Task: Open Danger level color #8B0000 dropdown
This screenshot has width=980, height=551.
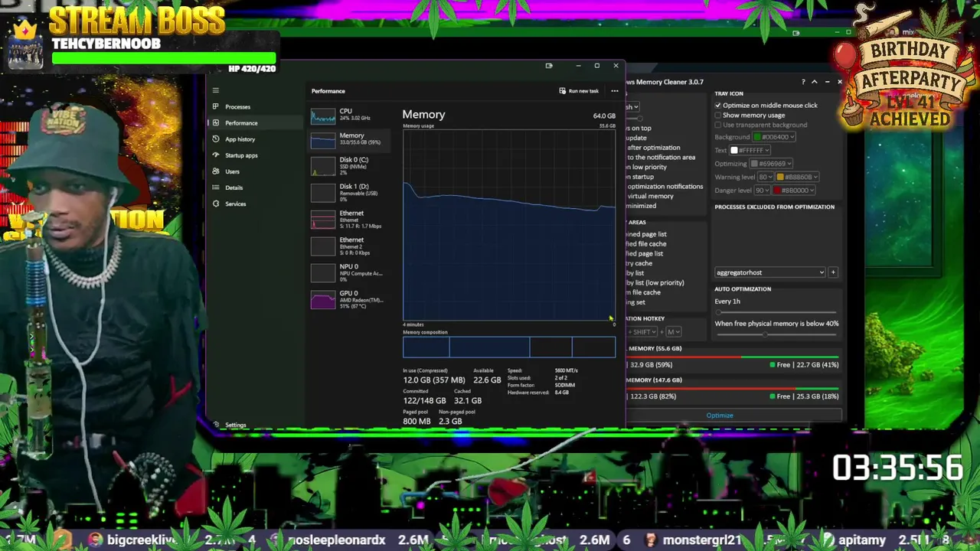Action: click(794, 191)
